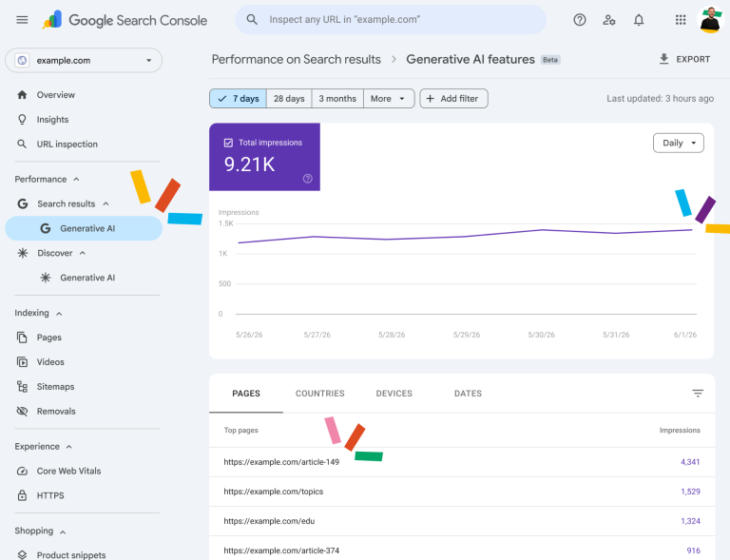Open the notifications bell

coord(639,20)
